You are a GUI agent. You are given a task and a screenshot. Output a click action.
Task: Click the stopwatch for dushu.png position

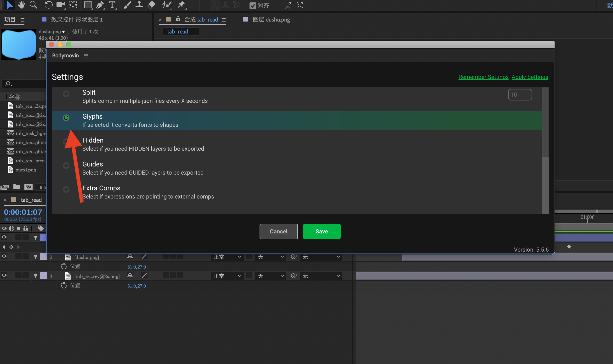pos(64,266)
